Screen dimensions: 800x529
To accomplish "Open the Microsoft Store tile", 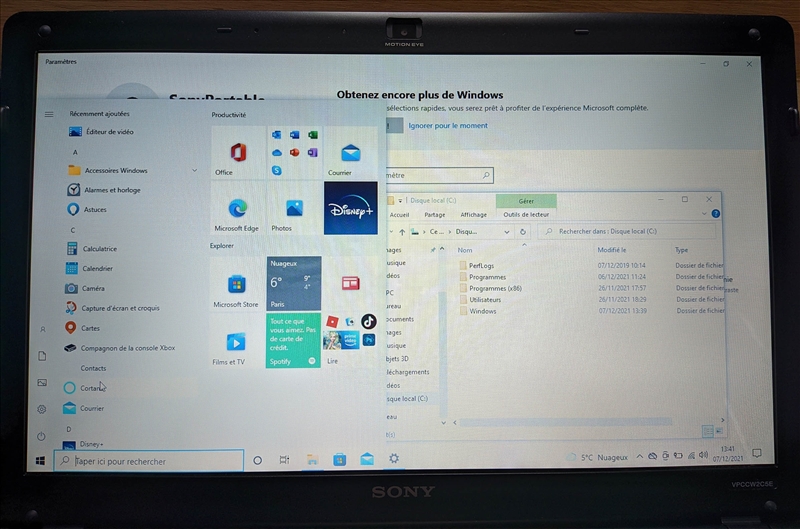I will (x=237, y=284).
